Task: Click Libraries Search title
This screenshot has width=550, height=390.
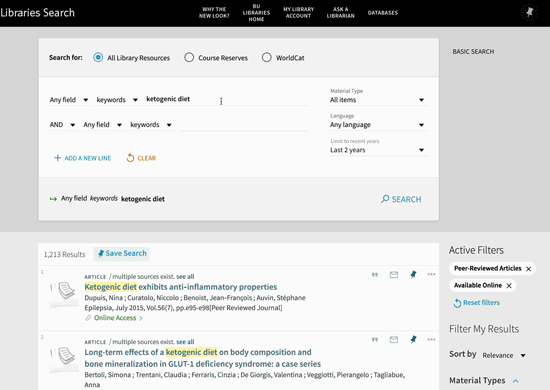Action: click(x=38, y=13)
